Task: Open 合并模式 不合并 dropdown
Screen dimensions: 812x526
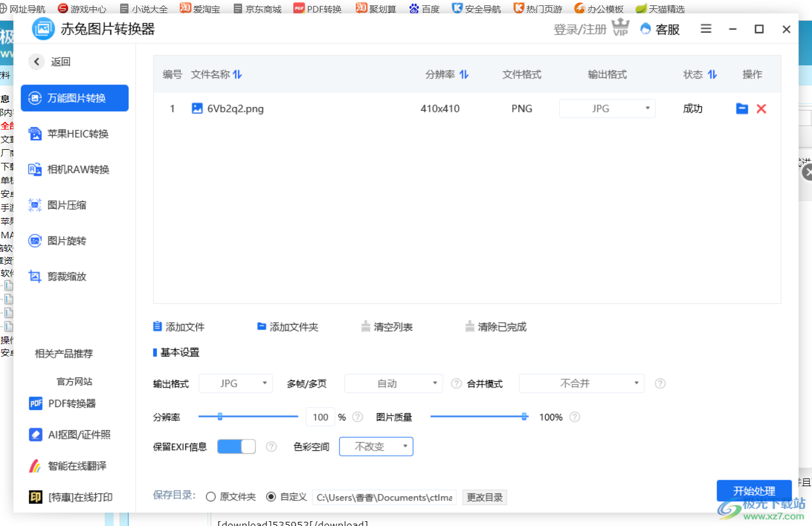Action: click(x=582, y=383)
